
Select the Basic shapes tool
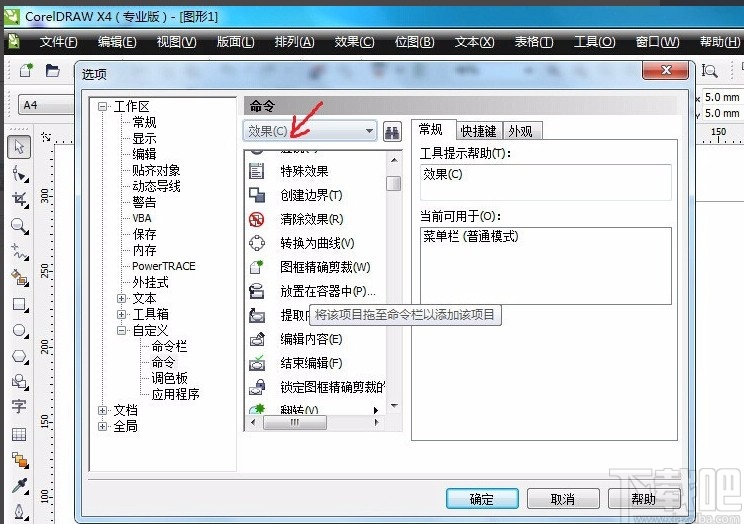click(19, 382)
